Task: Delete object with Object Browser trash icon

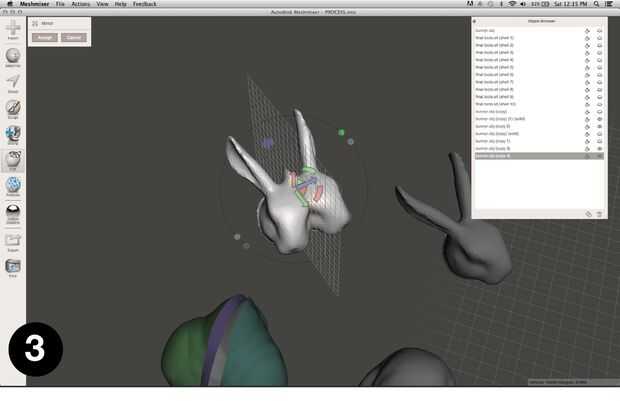Action: tap(599, 214)
